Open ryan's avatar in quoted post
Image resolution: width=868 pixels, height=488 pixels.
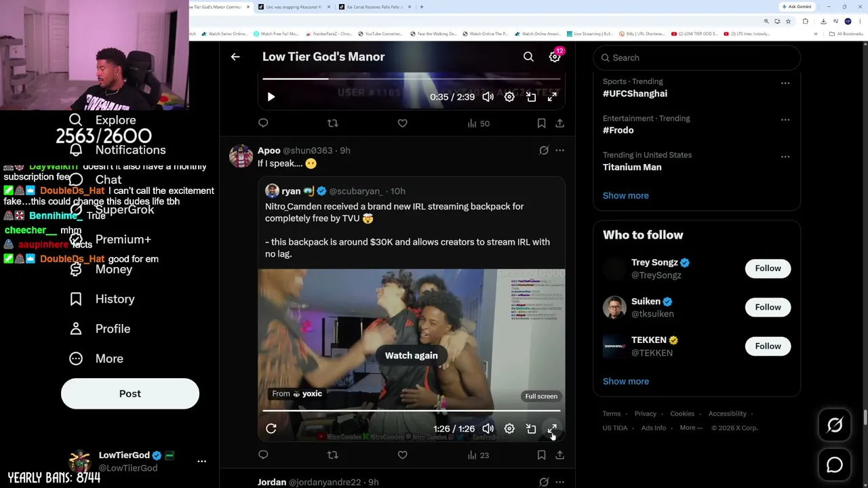click(272, 191)
